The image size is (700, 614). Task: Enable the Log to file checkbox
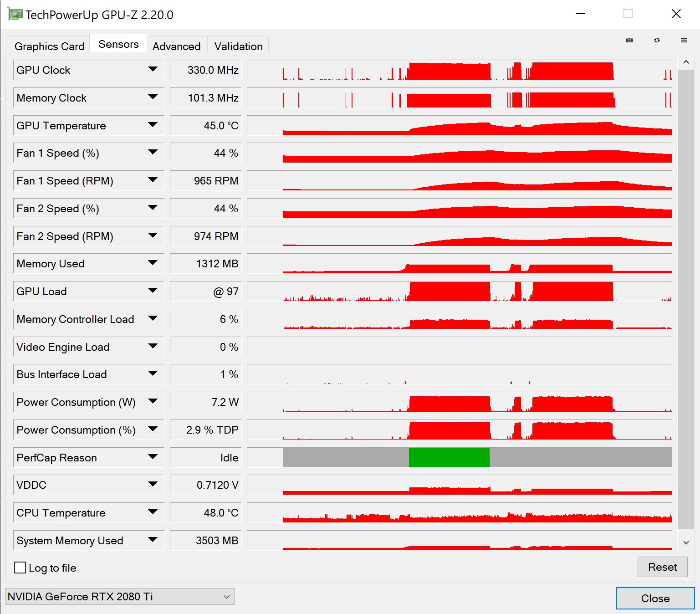tap(20, 568)
